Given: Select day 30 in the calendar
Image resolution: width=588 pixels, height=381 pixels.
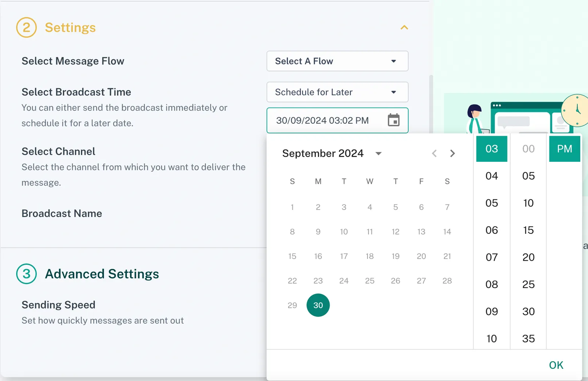Looking at the screenshot, I should (318, 305).
